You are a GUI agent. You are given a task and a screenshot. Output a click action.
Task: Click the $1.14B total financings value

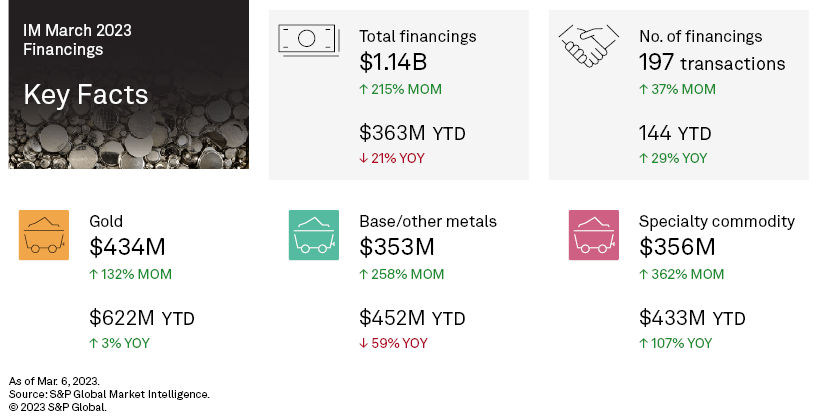coord(393,63)
